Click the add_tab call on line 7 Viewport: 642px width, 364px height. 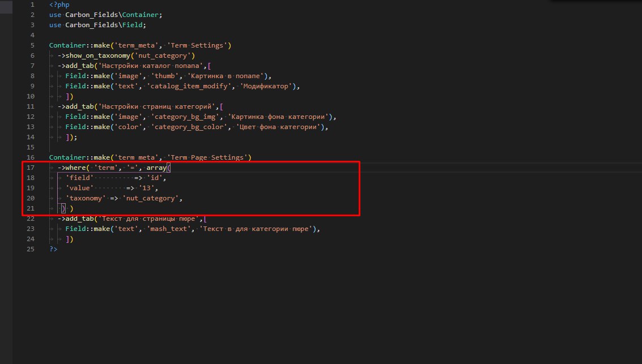click(79, 66)
